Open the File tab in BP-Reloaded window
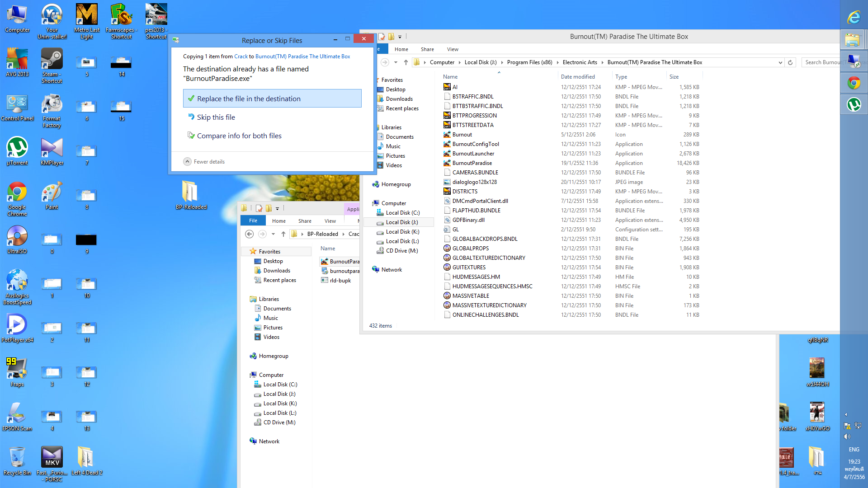 253,221
